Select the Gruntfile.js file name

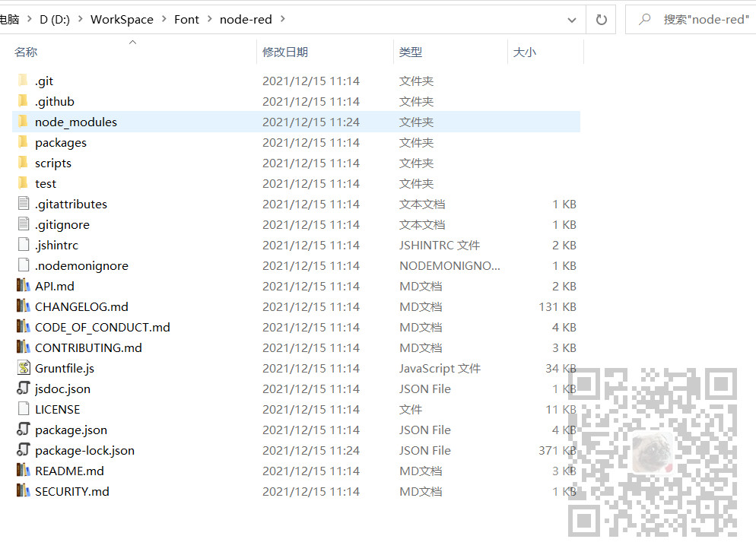click(x=65, y=368)
